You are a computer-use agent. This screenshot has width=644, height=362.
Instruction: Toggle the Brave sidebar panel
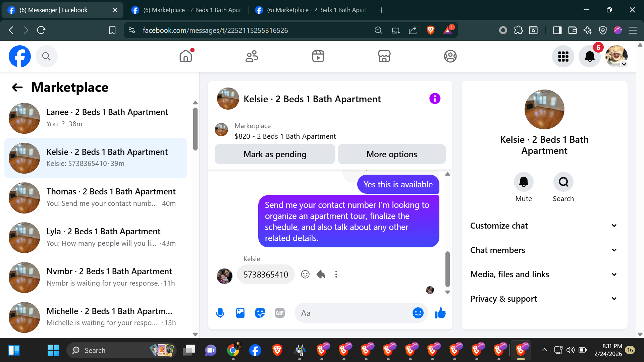point(557,31)
